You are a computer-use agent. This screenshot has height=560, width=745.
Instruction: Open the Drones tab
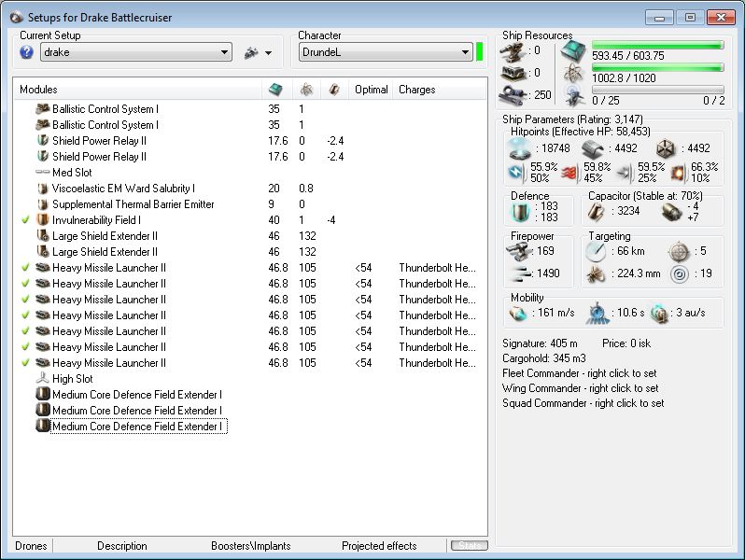pyautogui.click(x=31, y=546)
